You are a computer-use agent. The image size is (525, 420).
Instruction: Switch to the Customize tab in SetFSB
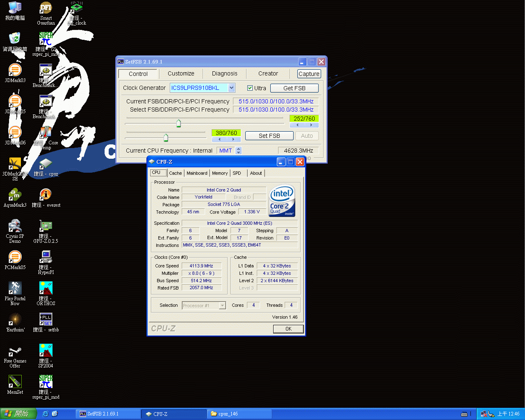[181, 73]
